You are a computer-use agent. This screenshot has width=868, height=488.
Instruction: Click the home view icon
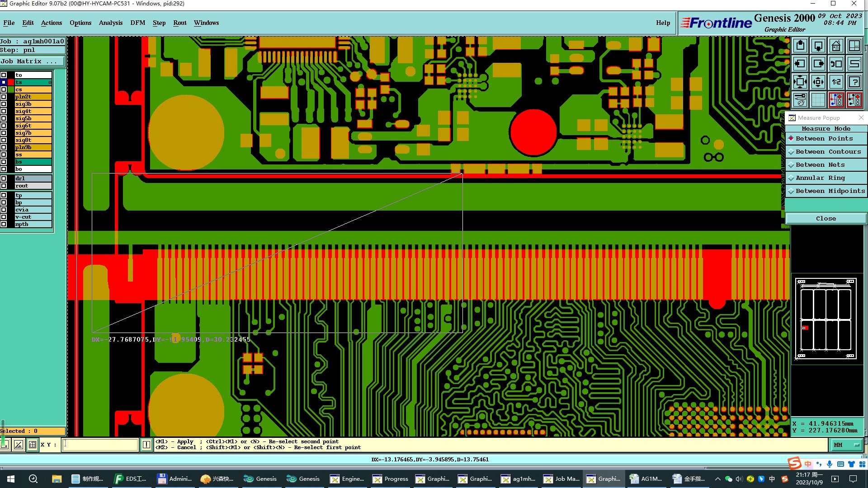836,46
